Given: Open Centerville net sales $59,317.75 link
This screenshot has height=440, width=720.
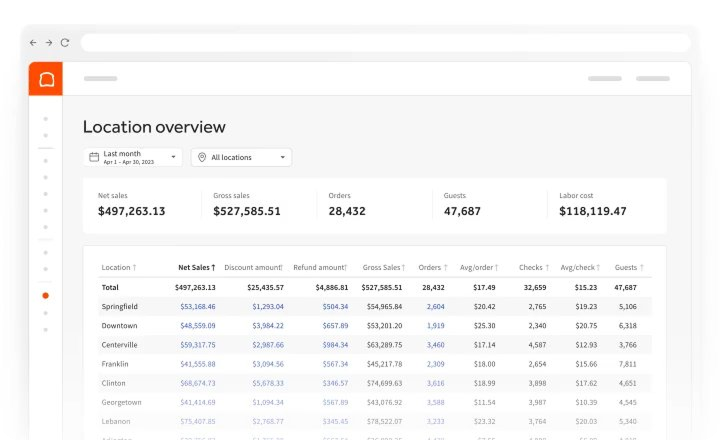Looking at the screenshot, I should click(x=197, y=345).
